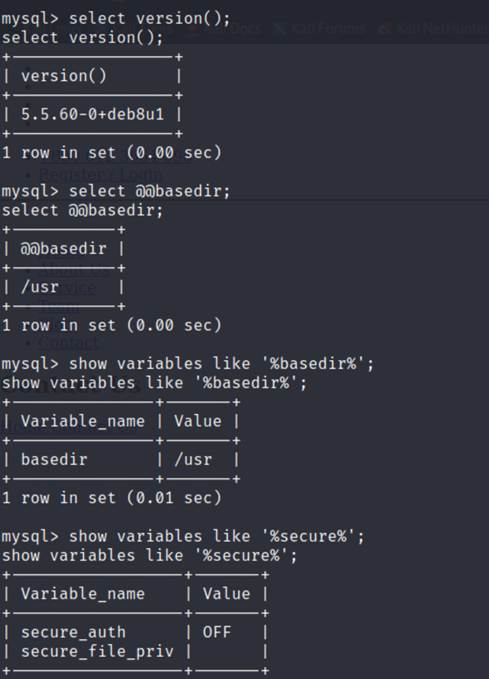Click the faint Contact link in the background

tap(68, 343)
